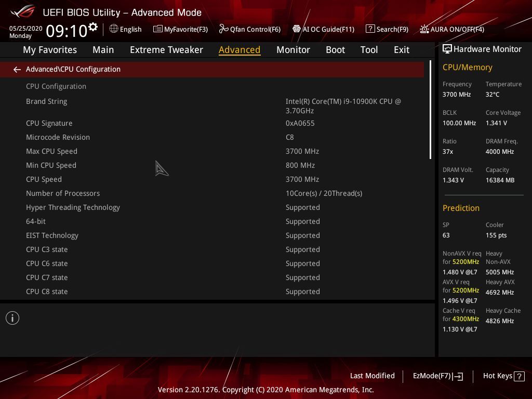Click the Hot Keys question mark box

(519, 376)
